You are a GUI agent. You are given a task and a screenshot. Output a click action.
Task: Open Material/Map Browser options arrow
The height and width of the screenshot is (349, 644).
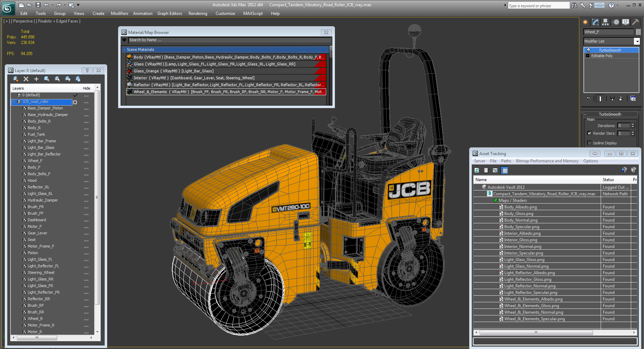point(124,40)
